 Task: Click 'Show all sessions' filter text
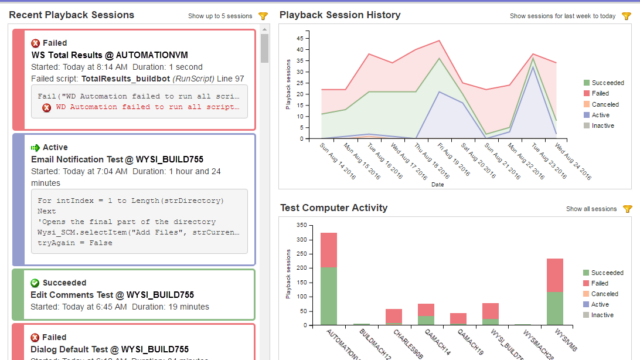point(591,209)
